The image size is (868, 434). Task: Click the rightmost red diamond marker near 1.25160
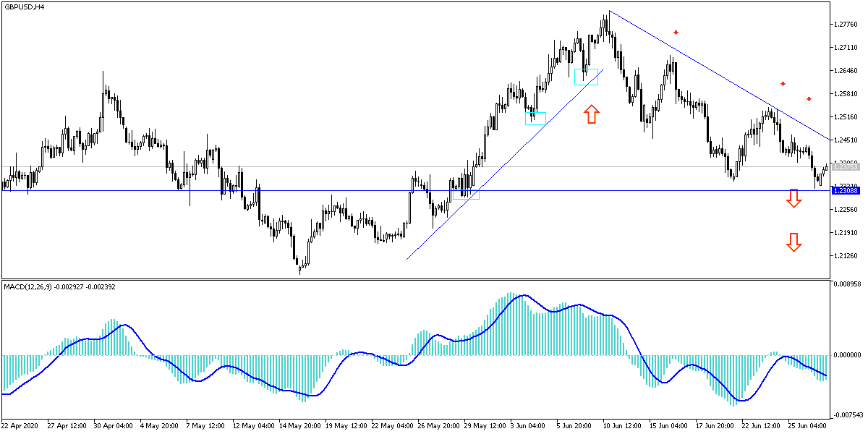tap(809, 99)
